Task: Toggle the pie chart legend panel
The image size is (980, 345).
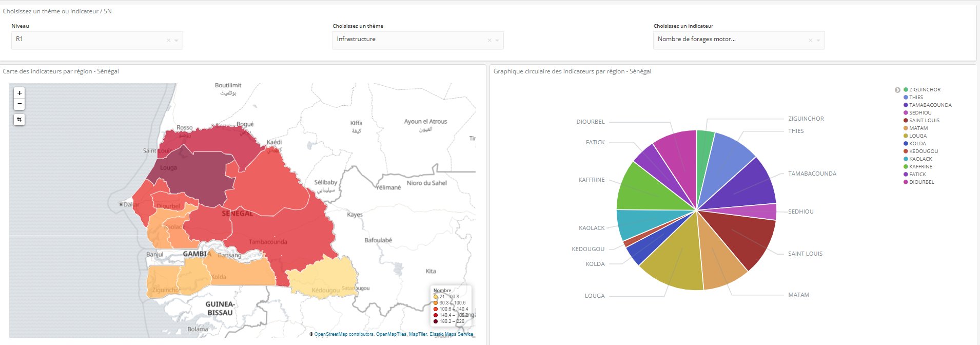Action: 897,90
